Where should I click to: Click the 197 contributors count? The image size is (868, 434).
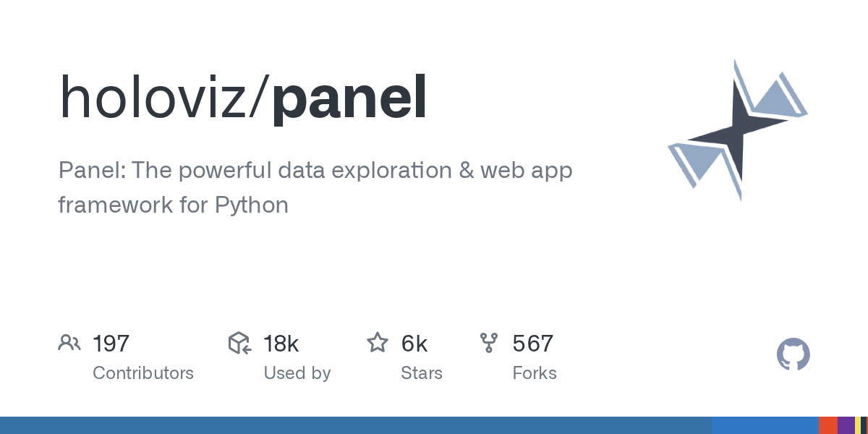click(x=111, y=344)
